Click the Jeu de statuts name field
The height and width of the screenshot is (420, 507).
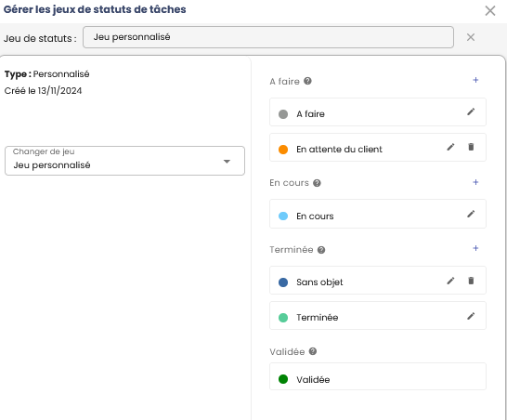pyautogui.click(x=268, y=37)
